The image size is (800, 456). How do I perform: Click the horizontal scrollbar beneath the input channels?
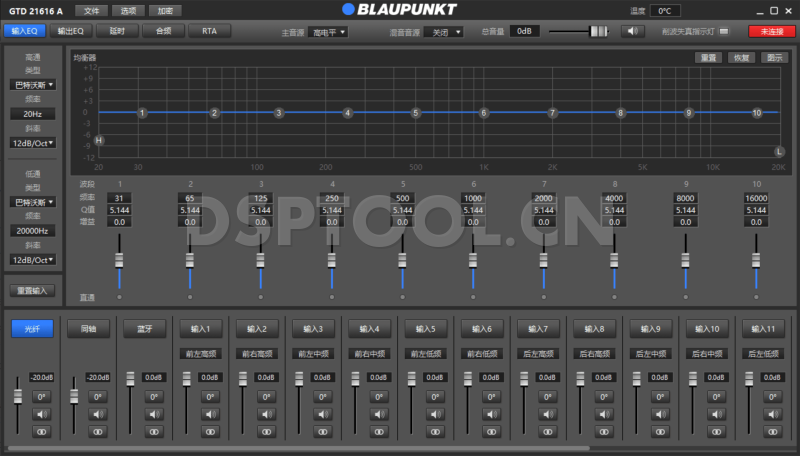pos(298,448)
